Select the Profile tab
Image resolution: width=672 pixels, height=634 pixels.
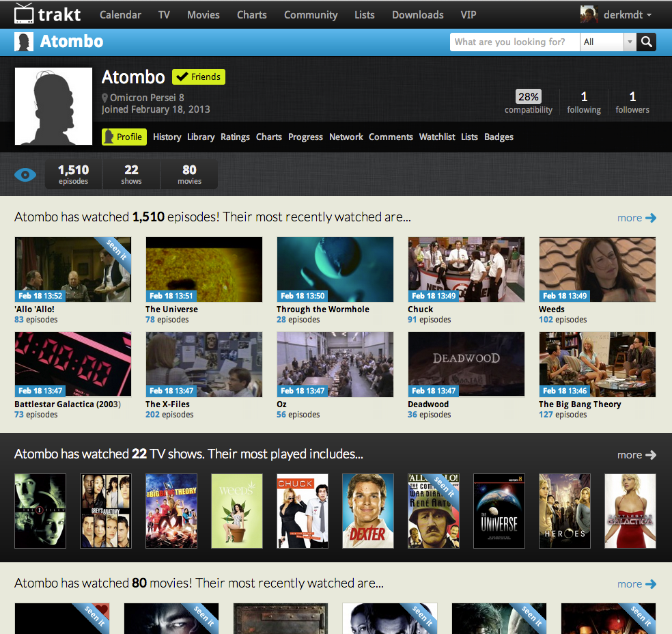[124, 137]
